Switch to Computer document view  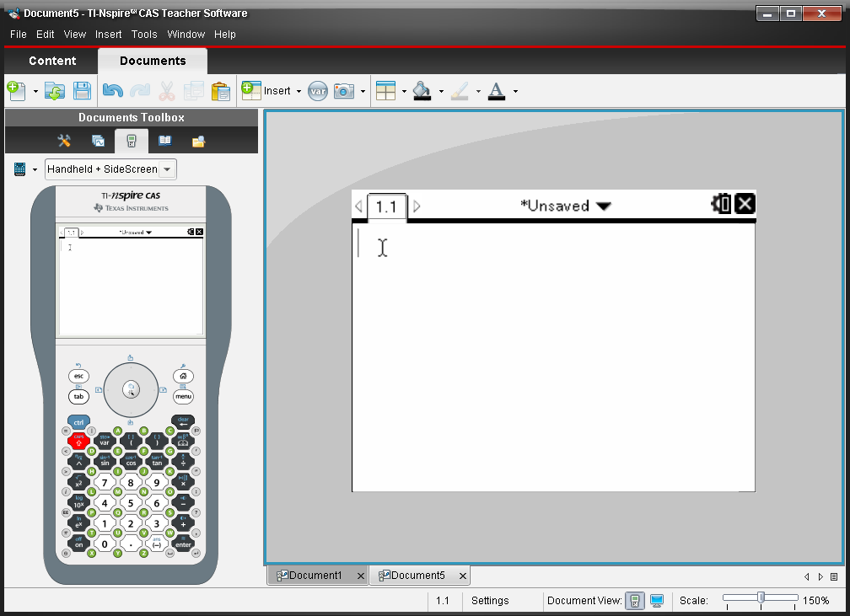point(656,600)
